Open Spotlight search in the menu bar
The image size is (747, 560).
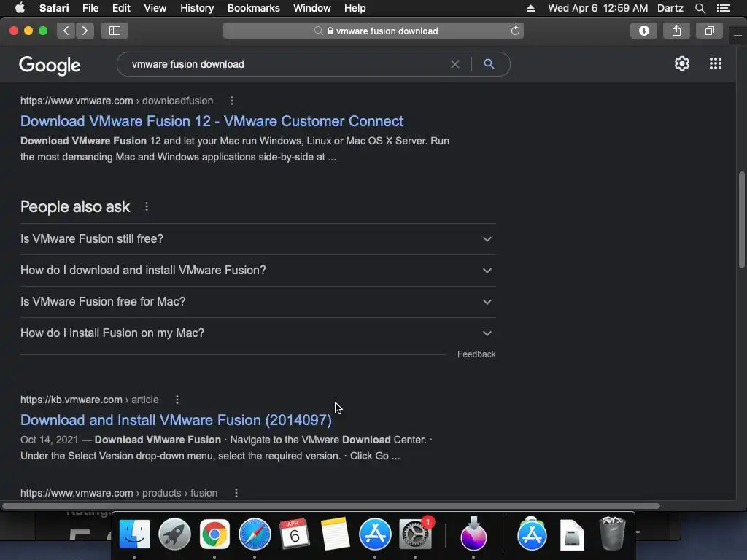coord(700,8)
